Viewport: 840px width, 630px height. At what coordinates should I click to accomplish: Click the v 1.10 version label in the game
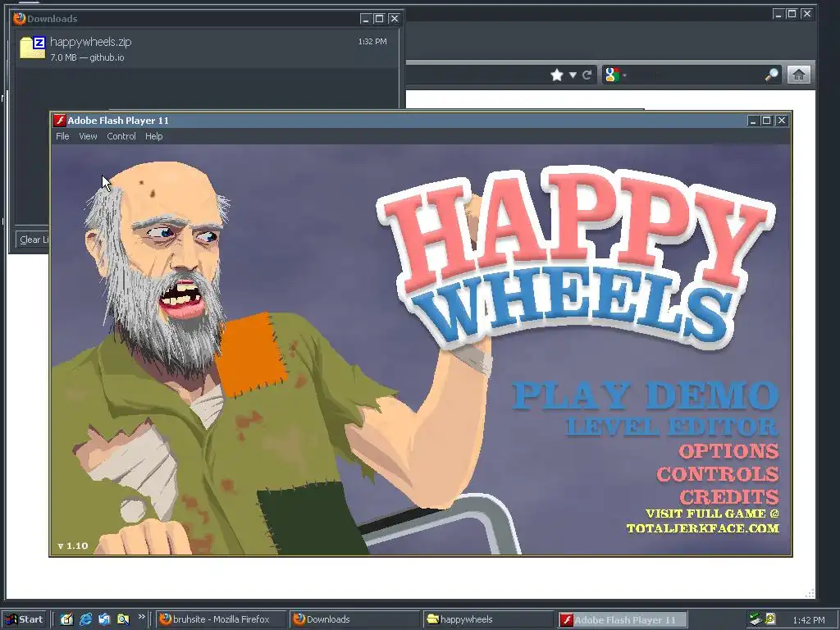click(73, 546)
